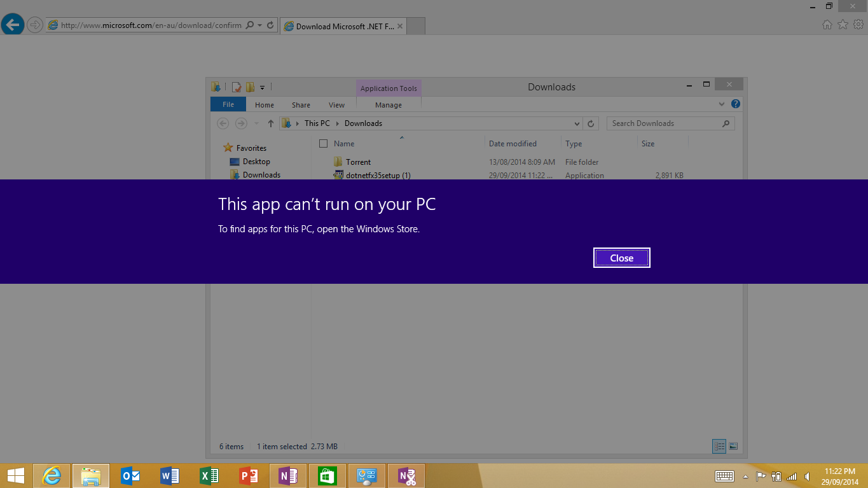Switch to the Share ribbon tab
This screenshot has width=868, height=488.
pyautogui.click(x=301, y=105)
